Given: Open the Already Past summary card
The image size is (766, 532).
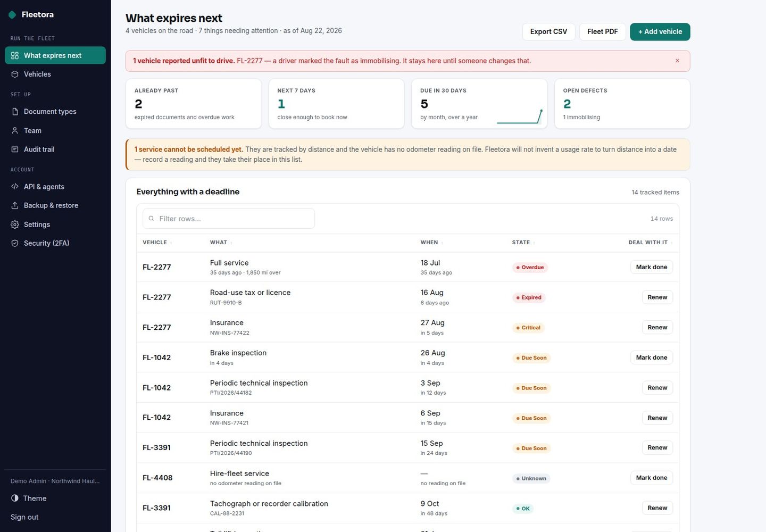Looking at the screenshot, I should (x=194, y=104).
